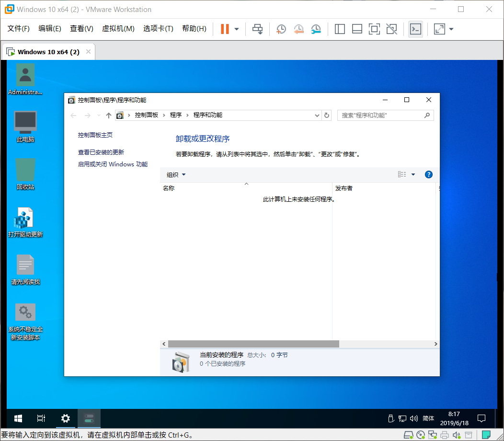Open the 查看(V) menu

point(81,29)
